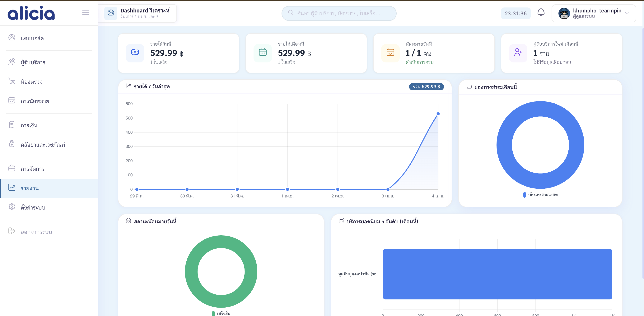Click ออกจากระบบ logout link
The width and height of the screenshot is (644, 316).
pos(36,232)
